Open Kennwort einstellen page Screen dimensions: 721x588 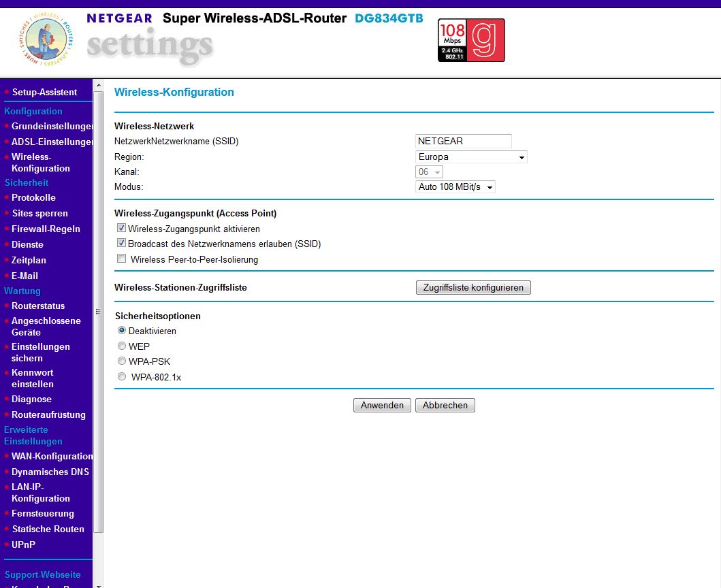[x=32, y=378]
